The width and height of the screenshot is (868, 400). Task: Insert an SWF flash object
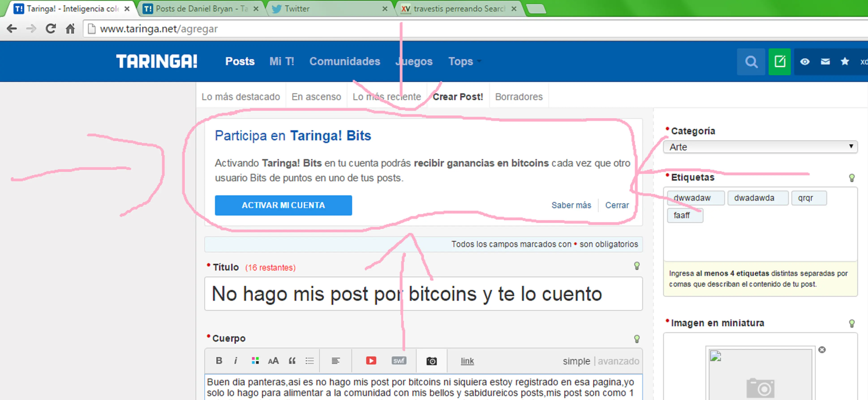pyautogui.click(x=399, y=361)
